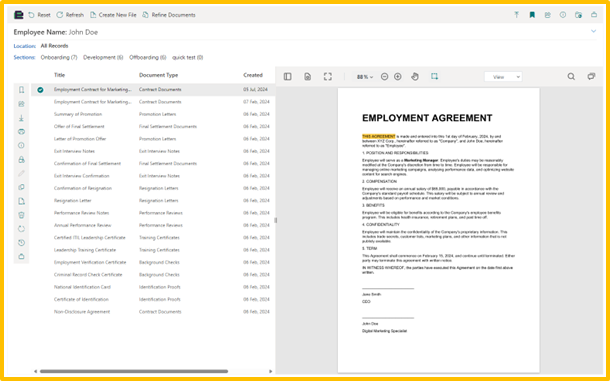Select the Leadership Training Certificate row
Screen dimensions: 610x381
tap(153, 250)
